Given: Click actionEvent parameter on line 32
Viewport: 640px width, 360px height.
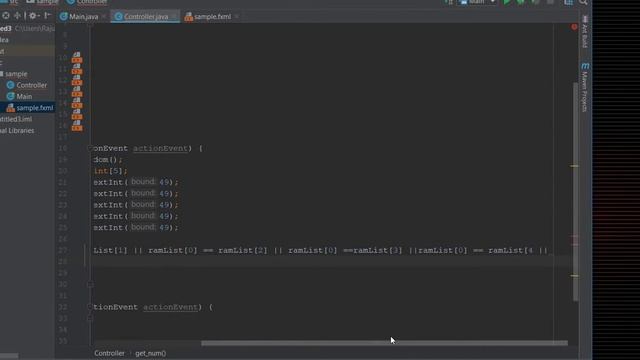Looking at the screenshot, I should [171, 307].
